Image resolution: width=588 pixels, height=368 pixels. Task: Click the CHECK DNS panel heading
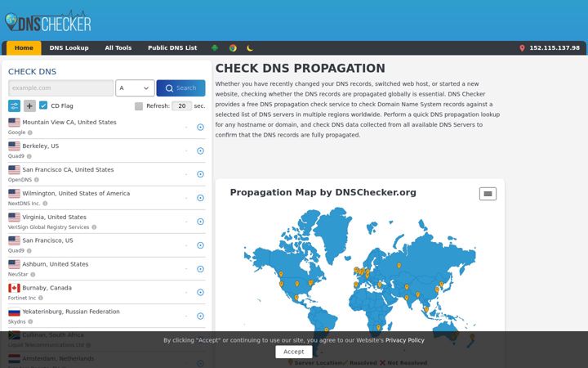(x=32, y=72)
